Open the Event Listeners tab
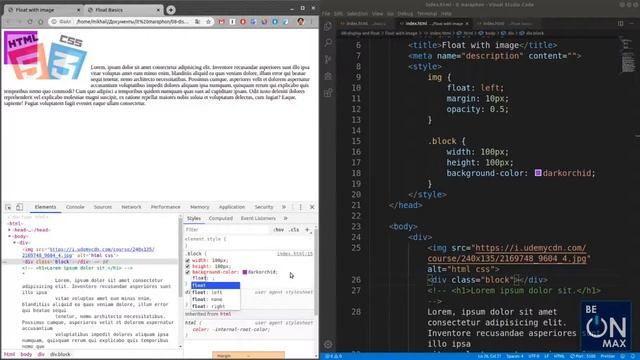Image resolution: width=640 pixels, height=360 pixels. [258, 218]
